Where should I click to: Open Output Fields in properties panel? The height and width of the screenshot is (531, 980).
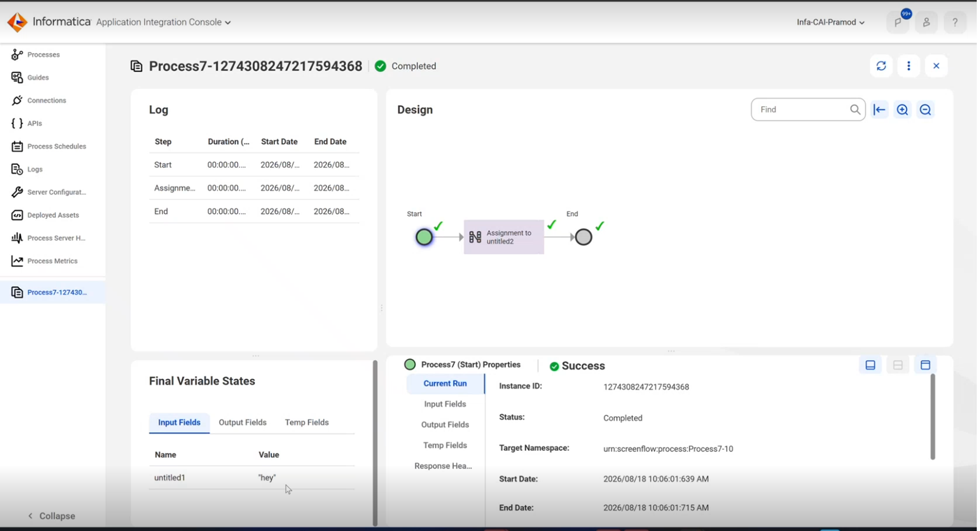[x=445, y=424]
